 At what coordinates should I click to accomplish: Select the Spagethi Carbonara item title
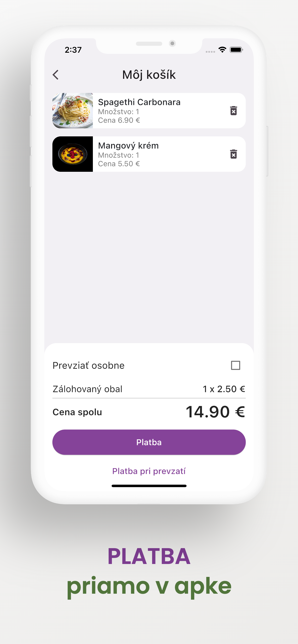tap(139, 102)
